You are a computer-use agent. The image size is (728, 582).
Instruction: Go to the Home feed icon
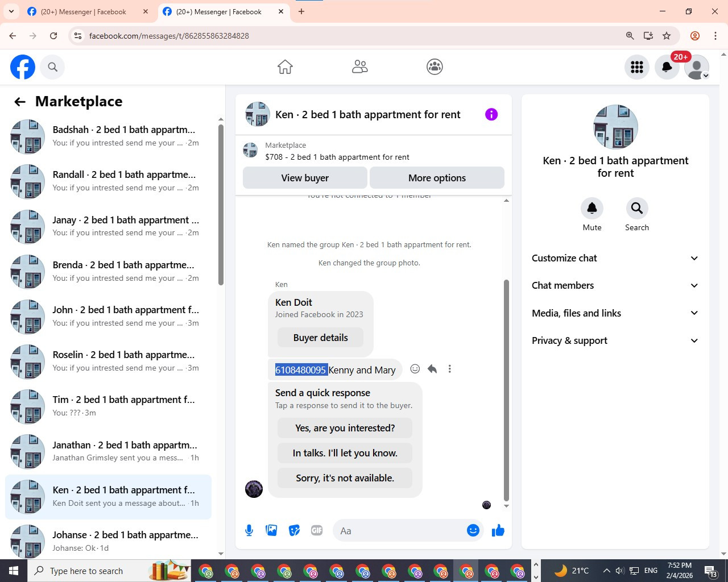coord(285,67)
